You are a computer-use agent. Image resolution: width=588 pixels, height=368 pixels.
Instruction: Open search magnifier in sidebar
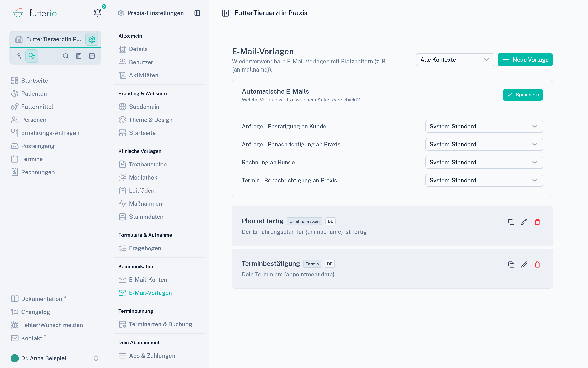[66, 56]
